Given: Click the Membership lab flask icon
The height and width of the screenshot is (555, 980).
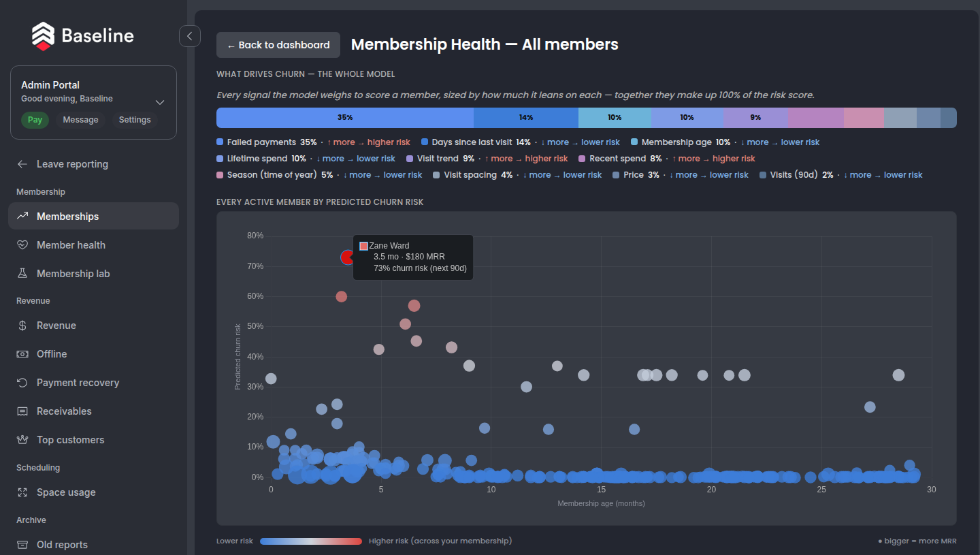Looking at the screenshot, I should tap(22, 274).
